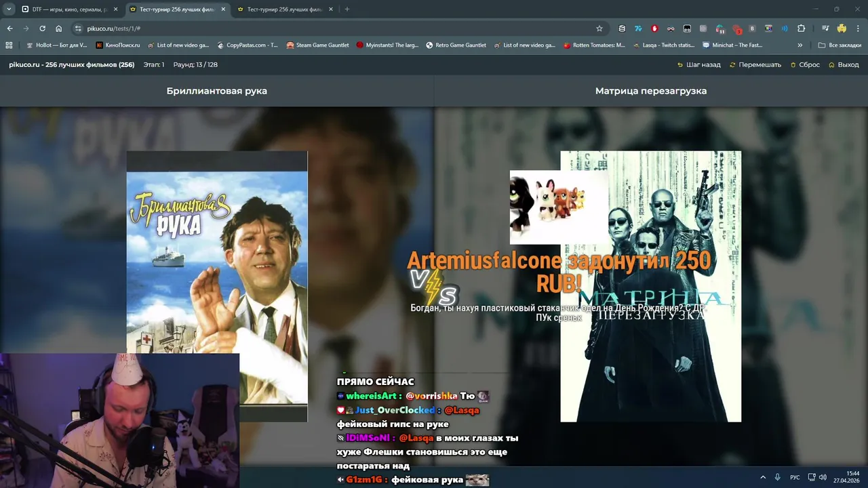The width and height of the screenshot is (868, 488).
Task: Click the Шаг назад button
Action: 699,65
